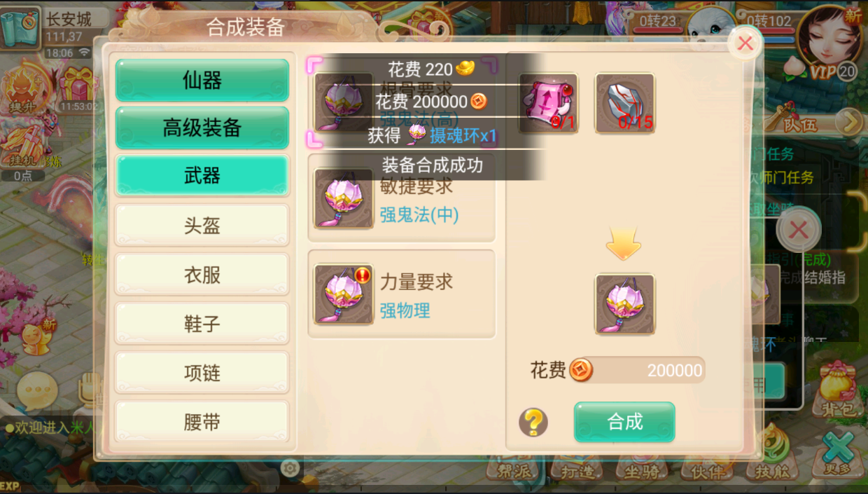
Task: Tap the resulting lotus weapon icon
Action: pyautogui.click(x=625, y=304)
